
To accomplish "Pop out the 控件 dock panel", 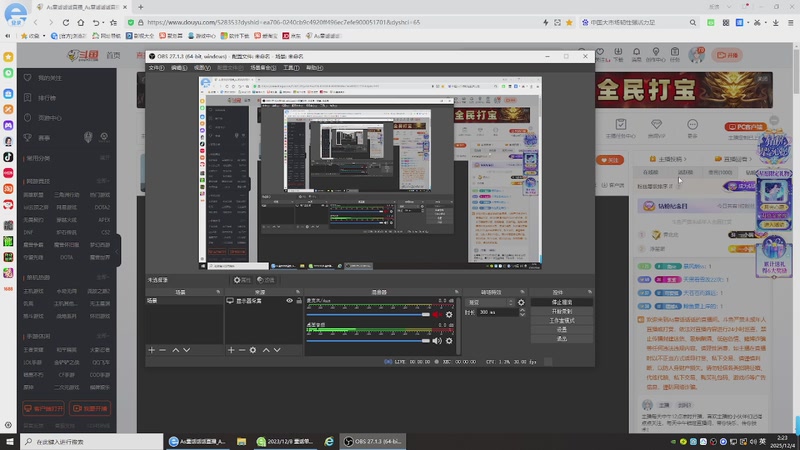I will click(x=590, y=292).
